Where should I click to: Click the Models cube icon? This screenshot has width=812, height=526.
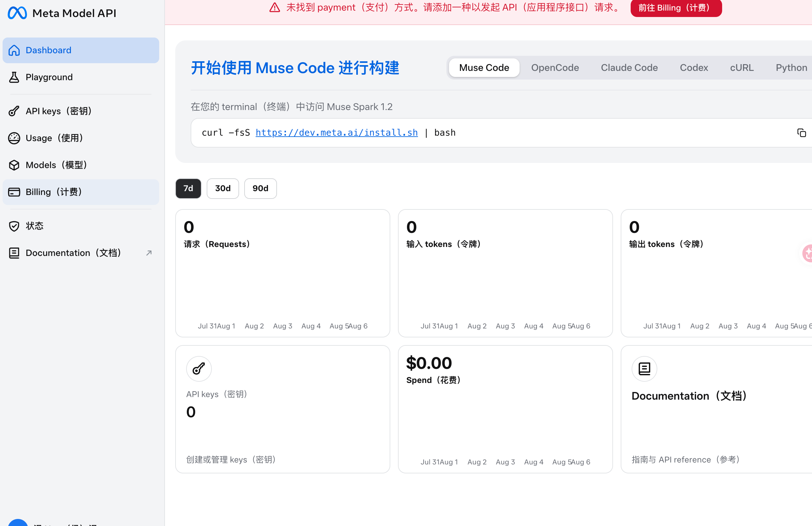point(14,165)
